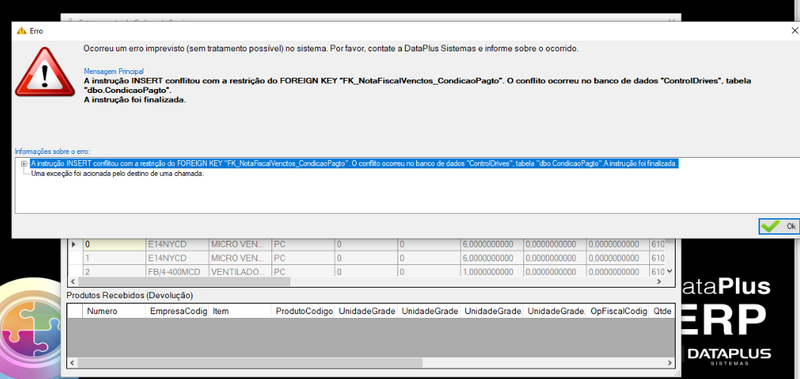Click the Produtos Recebidos horizontal scrollbar thumb

coord(250,363)
